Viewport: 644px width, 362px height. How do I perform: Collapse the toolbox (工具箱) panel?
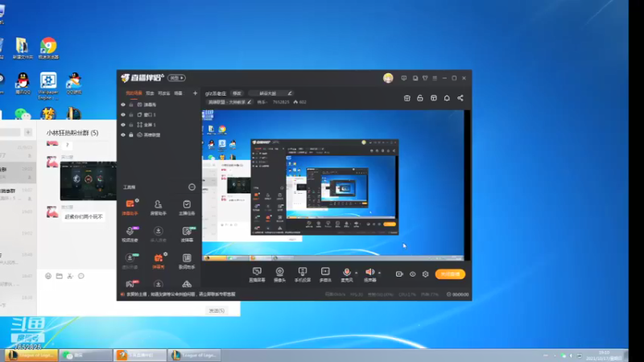coord(192,187)
